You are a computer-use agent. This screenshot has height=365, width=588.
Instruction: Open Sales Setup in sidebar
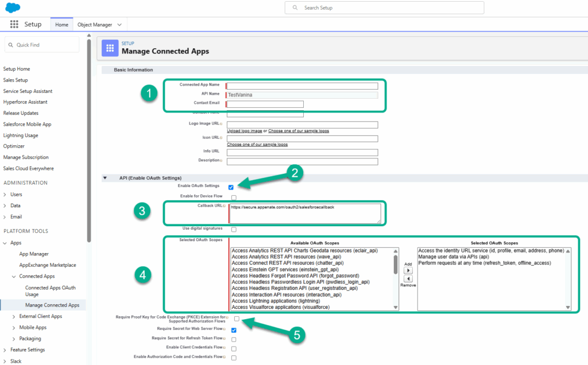pos(16,80)
